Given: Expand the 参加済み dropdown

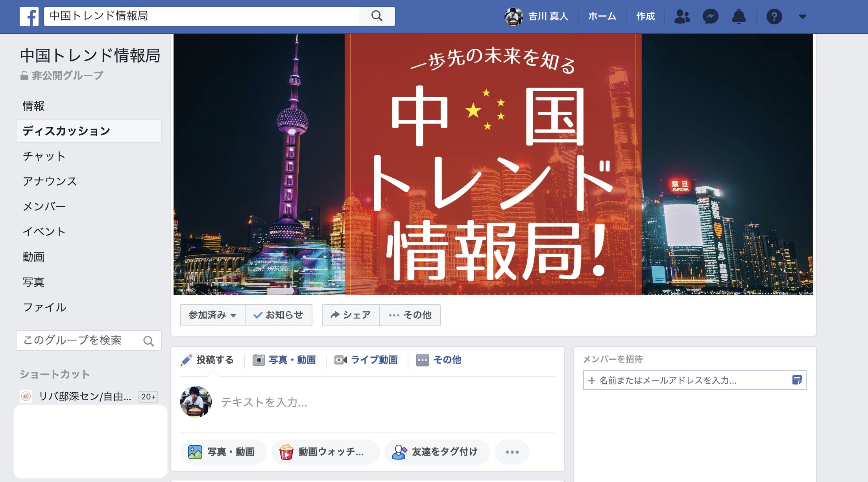Looking at the screenshot, I should 212,315.
